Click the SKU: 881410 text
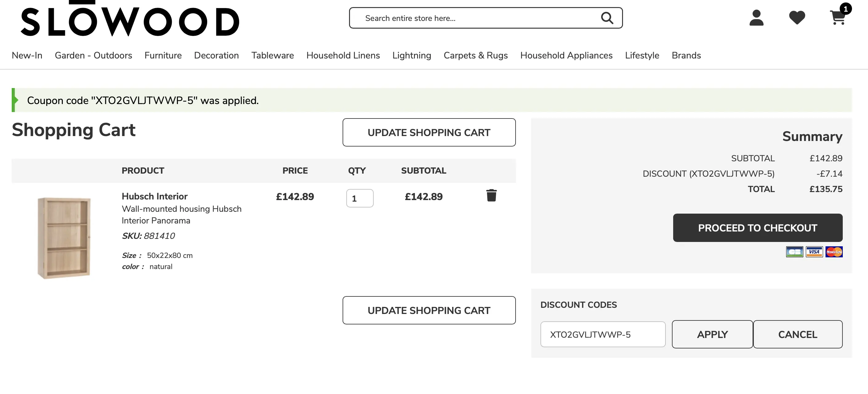The width and height of the screenshot is (868, 394). (x=148, y=236)
